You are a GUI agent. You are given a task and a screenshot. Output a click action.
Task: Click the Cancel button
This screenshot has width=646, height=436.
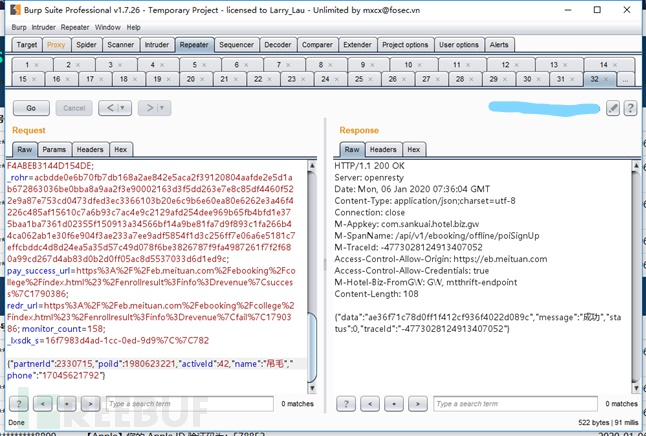(74, 108)
